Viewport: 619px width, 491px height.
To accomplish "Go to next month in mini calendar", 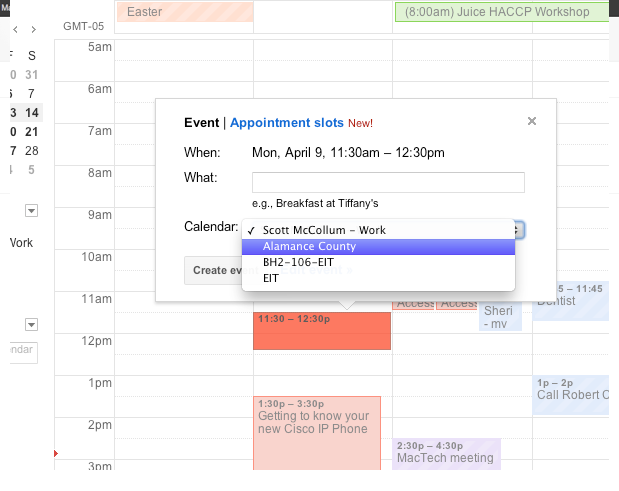I will point(34,30).
